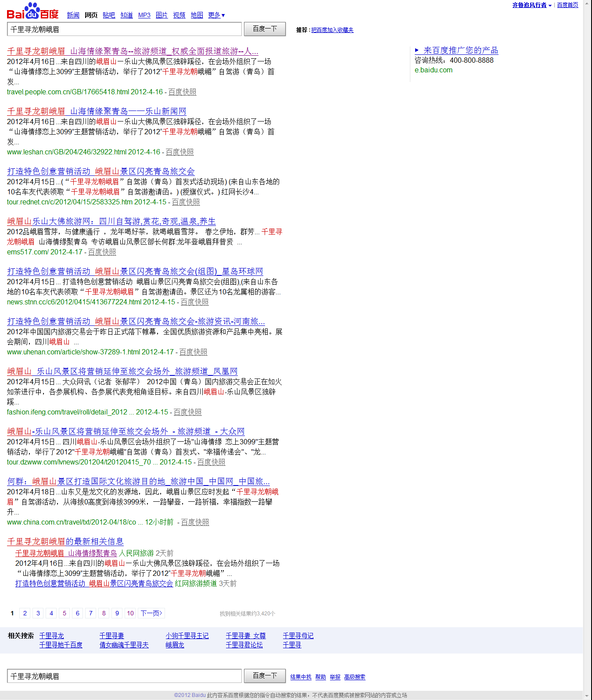Open 百度快照 for tour.dzwww.com result

(212, 462)
